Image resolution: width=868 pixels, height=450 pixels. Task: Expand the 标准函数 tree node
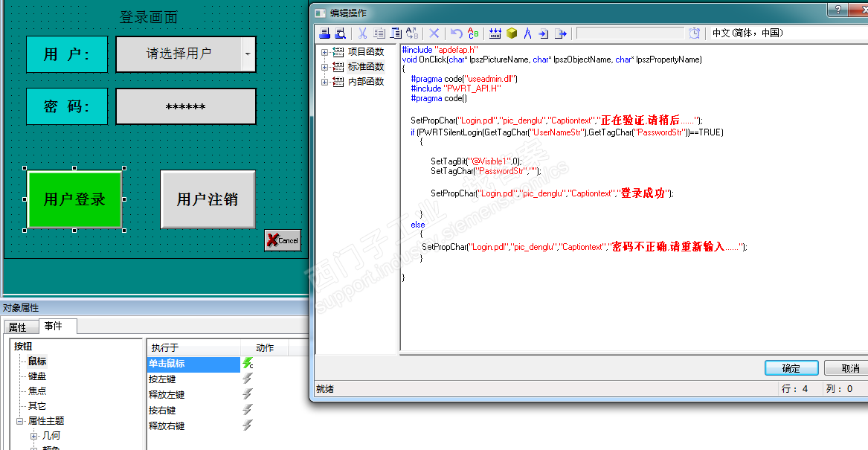click(x=325, y=67)
